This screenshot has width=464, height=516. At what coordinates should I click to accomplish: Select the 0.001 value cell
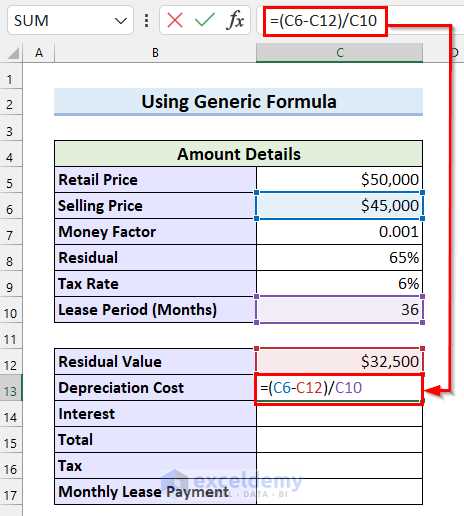coord(339,232)
